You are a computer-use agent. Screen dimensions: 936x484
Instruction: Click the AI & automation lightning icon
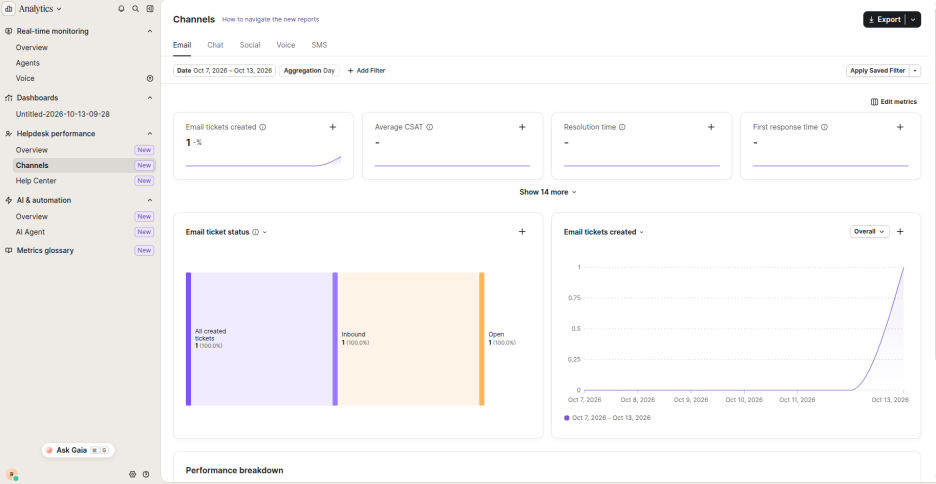pos(8,201)
